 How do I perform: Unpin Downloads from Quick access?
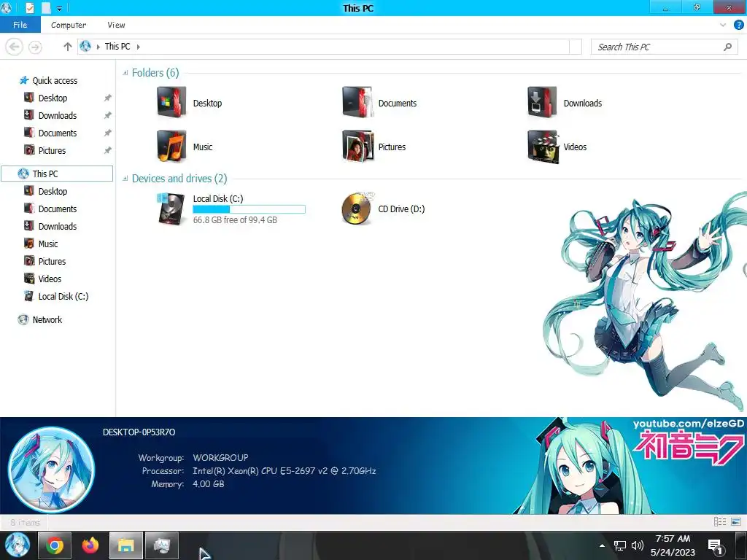tap(108, 116)
